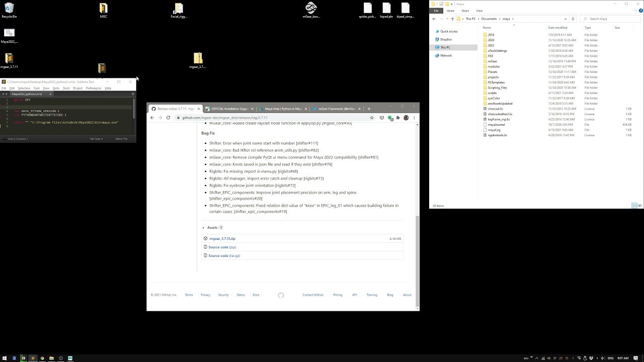Open Sublime Text File menu

click(x=4, y=88)
